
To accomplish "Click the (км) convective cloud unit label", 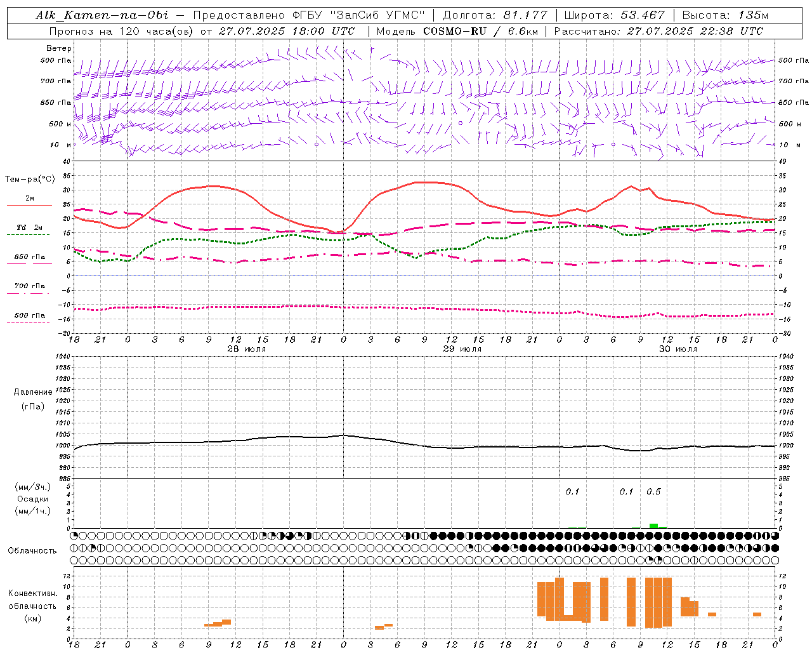I will [33, 618].
